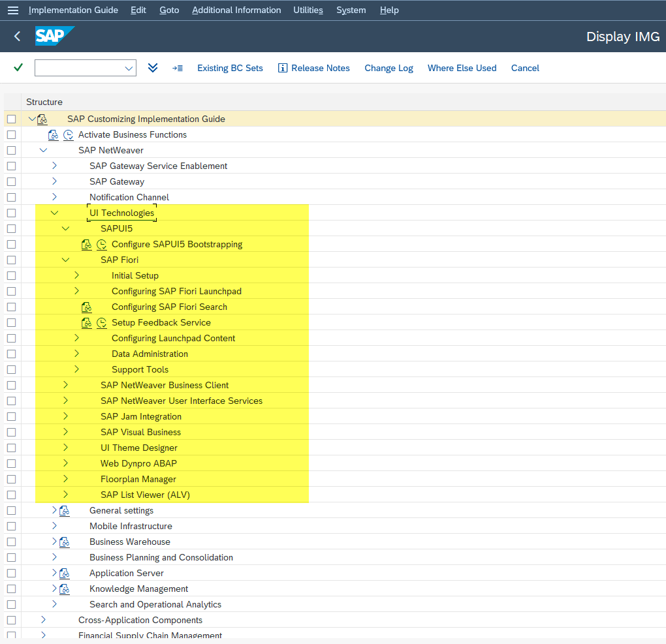Click execute icon of Setup Feedback Service
Screen dimensions: 666x644
(x=101, y=322)
